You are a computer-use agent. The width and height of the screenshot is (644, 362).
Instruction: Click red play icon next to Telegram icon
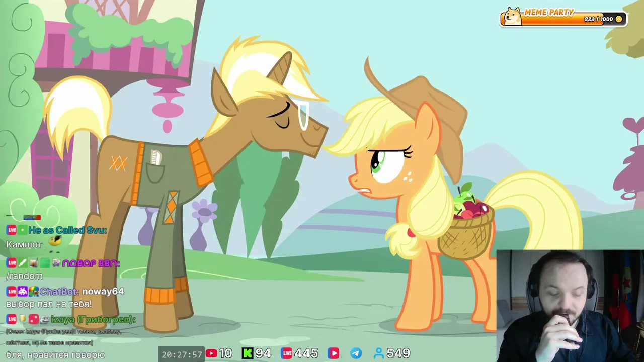(x=333, y=353)
